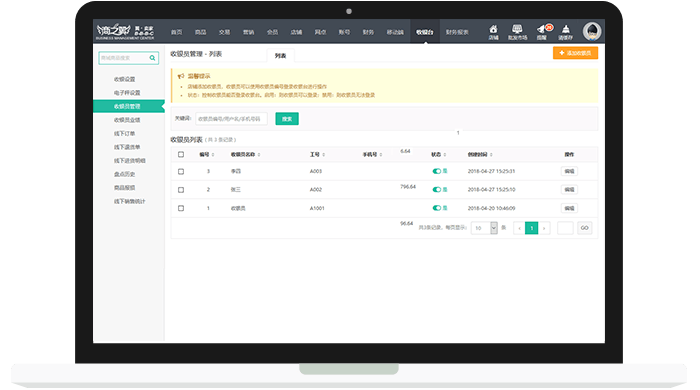Click the 清缓存 clear cache icon

coord(566,32)
